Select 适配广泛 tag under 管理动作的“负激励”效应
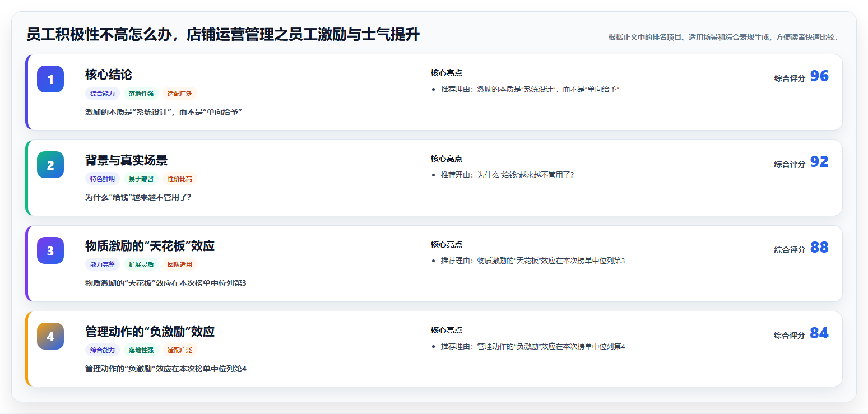Image resolution: width=868 pixels, height=414 pixels. (180, 351)
